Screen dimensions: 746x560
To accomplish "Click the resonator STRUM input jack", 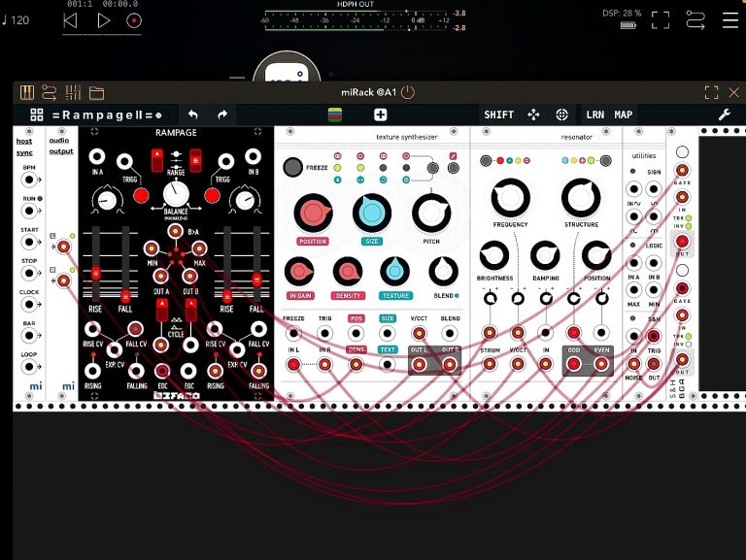I will click(490, 364).
